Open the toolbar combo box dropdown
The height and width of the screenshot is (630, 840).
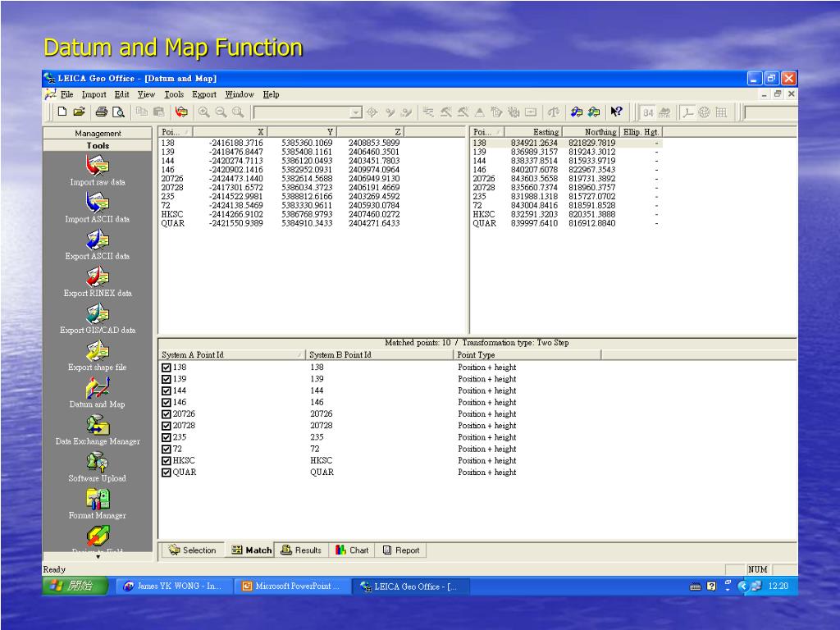(356, 112)
